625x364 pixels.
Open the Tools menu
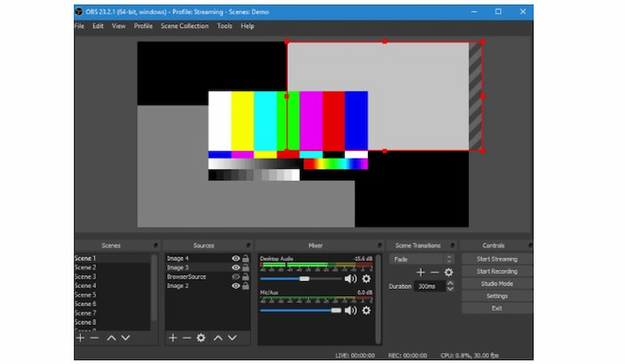point(224,26)
